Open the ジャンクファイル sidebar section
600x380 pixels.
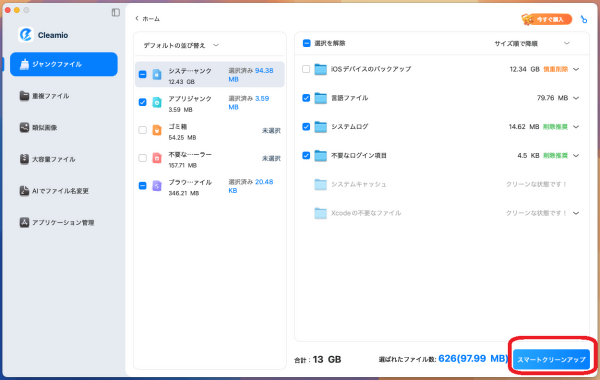pyautogui.click(x=64, y=64)
